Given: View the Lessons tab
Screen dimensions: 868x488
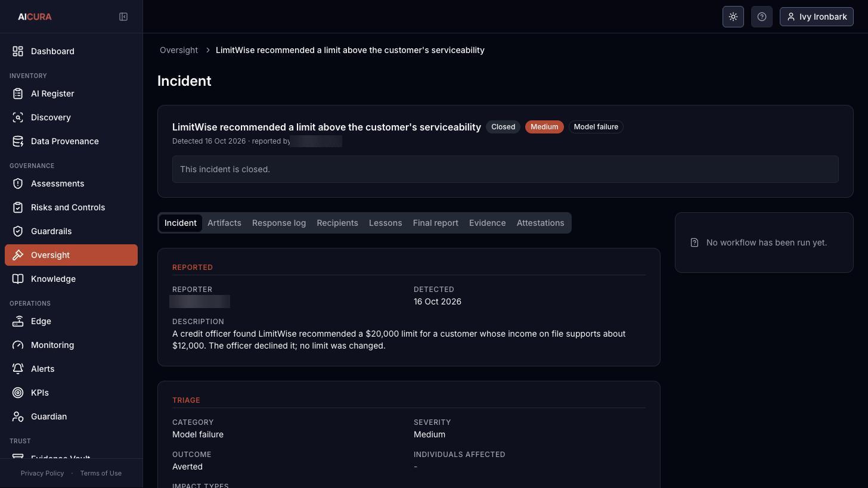Looking at the screenshot, I should pyautogui.click(x=385, y=223).
